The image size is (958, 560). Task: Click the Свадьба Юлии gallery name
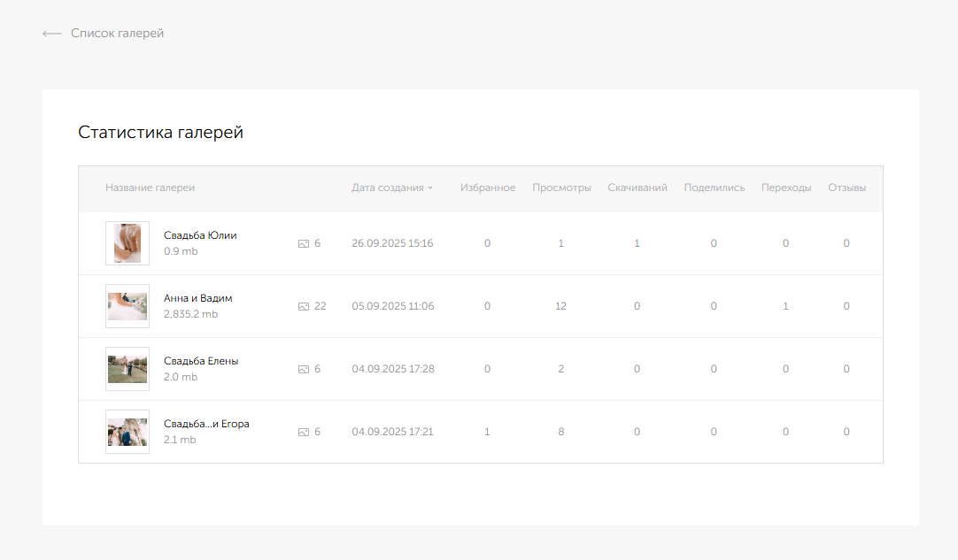click(x=200, y=235)
